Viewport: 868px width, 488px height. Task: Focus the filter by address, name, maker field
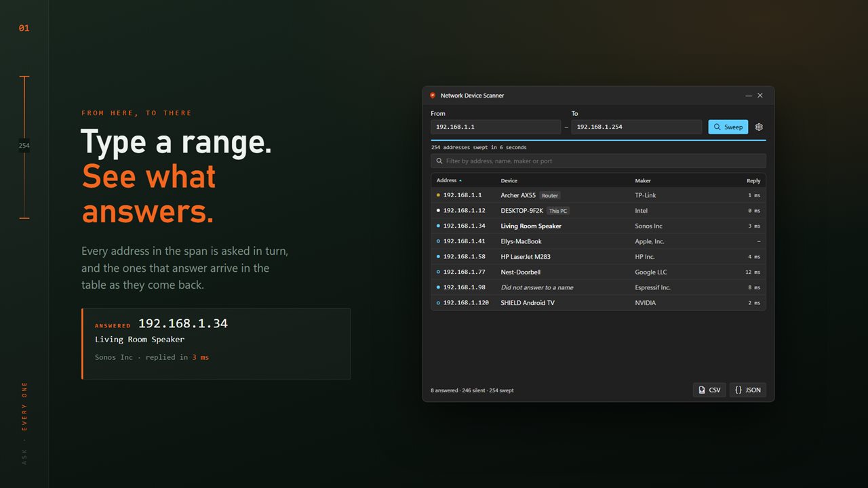599,161
